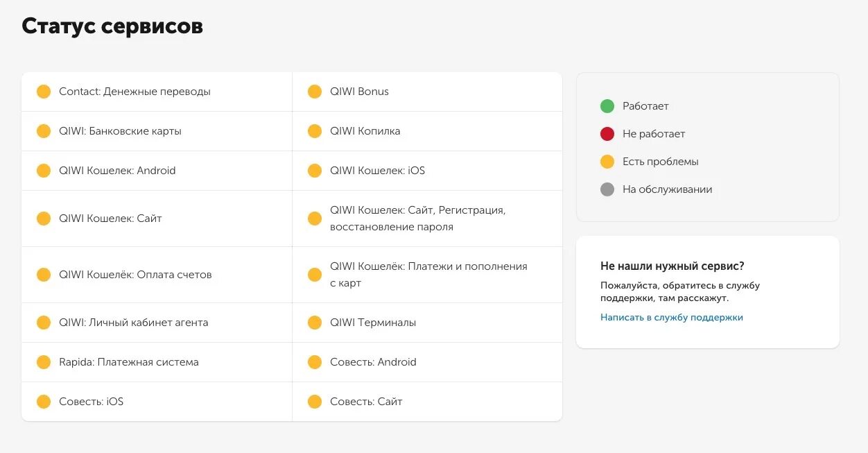Open the Написать в службу поддержки link
Screen dimensions: 868x453
click(x=671, y=318)
